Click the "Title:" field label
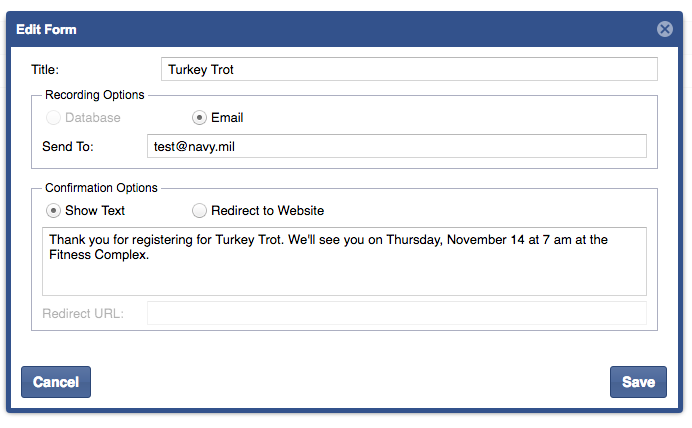 coord(45,70)
